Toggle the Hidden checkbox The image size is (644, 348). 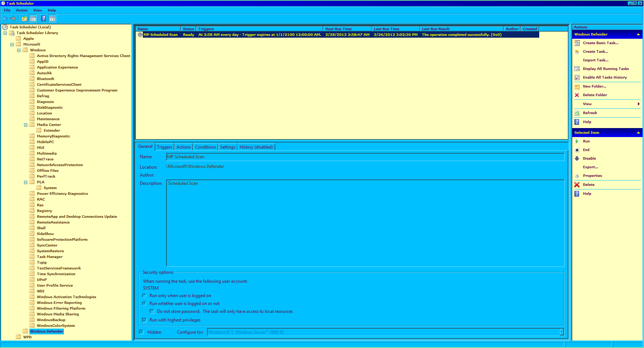tap(141, 332)
